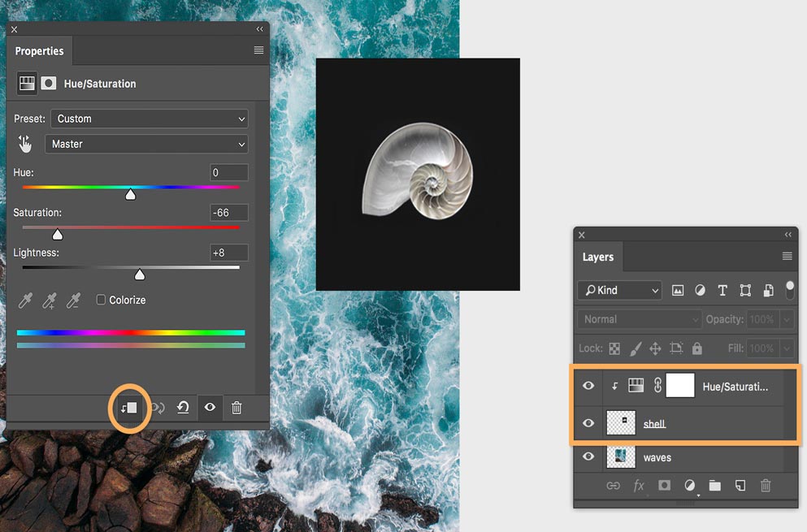Open the Layers panel flyout menu
Viewport: 807px width, 532px height.
pyautogui.click(x=787, y=256)
